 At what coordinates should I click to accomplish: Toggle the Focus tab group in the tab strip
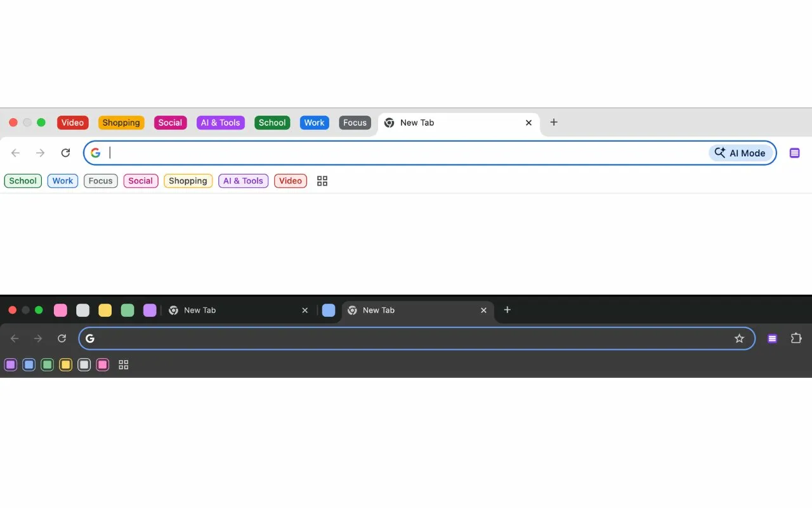(x=355, y=123)
